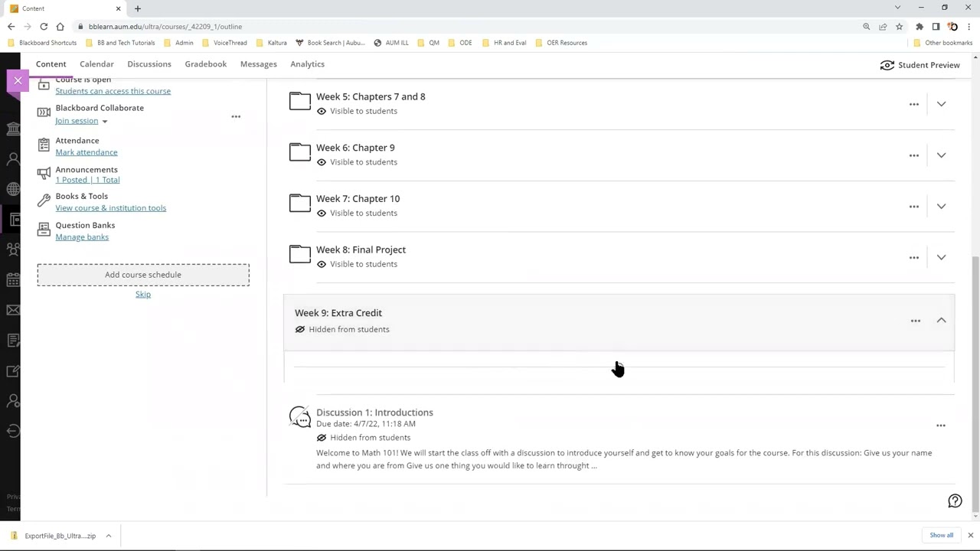The width and height of the screenshot is (980, 551).
Task: Open calendar icon in base navigation
Action: click(13, 279)
